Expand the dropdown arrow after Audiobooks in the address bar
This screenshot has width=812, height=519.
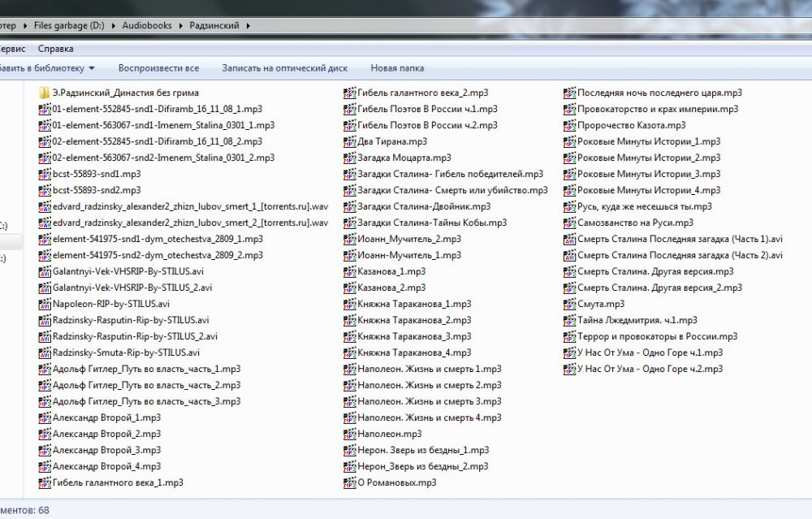pos(180,26)
